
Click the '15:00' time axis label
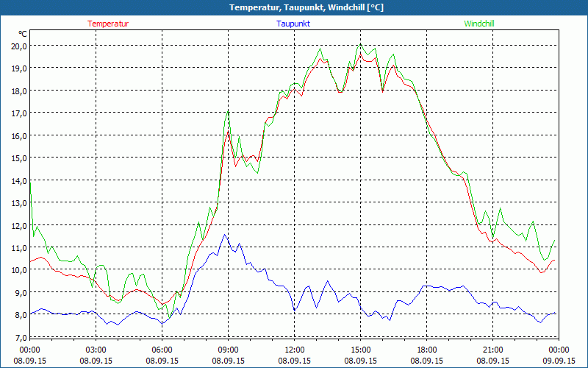point(360,350)
